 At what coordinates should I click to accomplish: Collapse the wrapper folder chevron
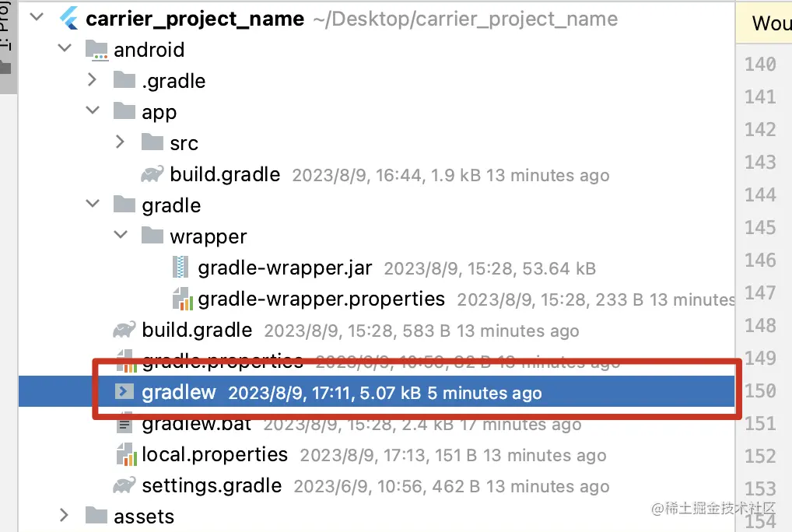(121, 236)
